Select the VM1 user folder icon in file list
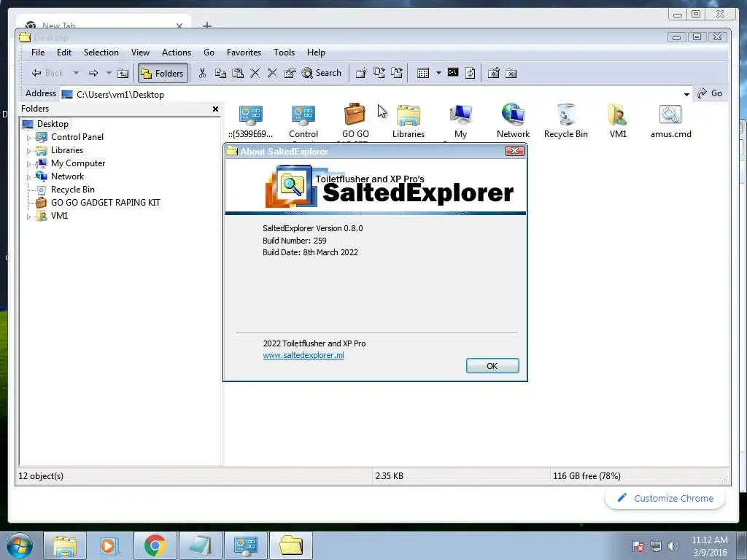This screenshot has height=560, width=747. click(x=618, y=122)
